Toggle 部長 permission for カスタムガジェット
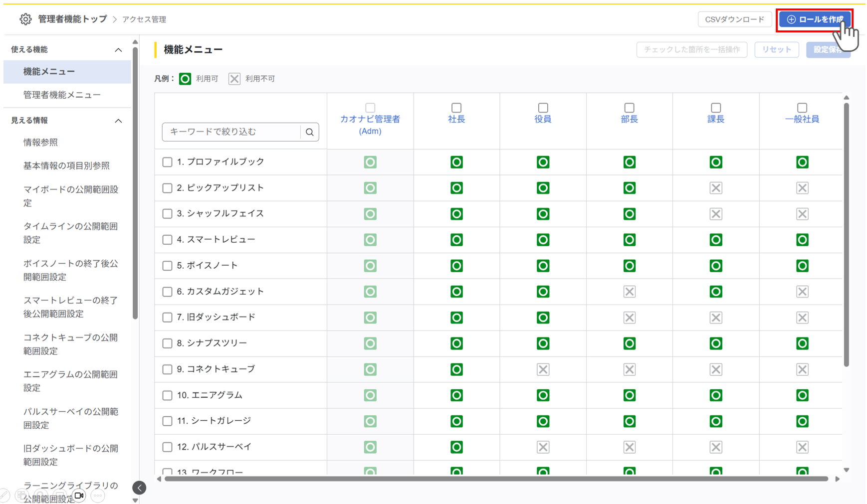Image resolution: width=867 pixels, height=504 pixels. tap(630, 292)
